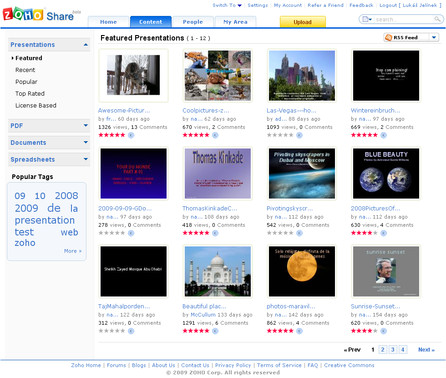Click info icon under Beautiful plac presentation

[x=215, y=331]
